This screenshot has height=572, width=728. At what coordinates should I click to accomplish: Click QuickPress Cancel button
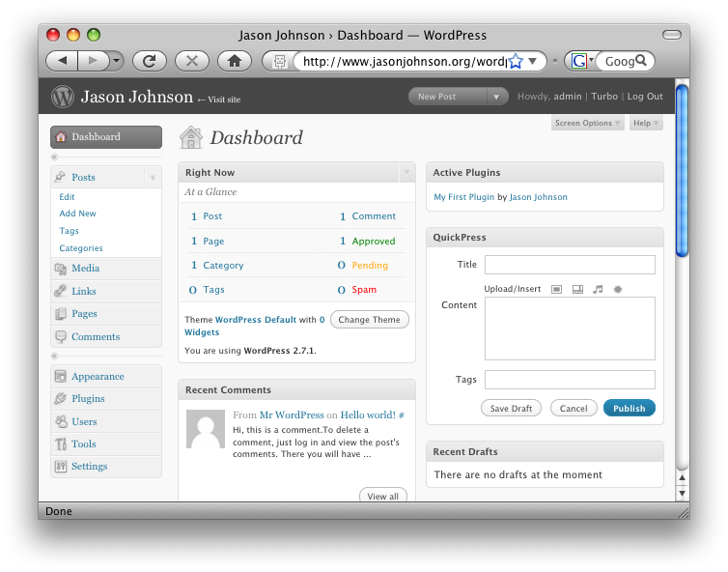pos(574,409)
